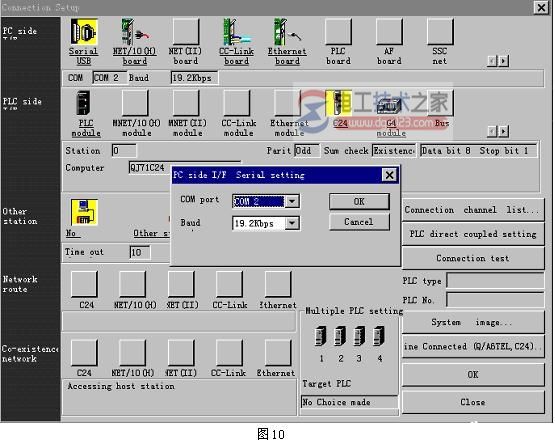555x445 pixels.
Task: Select the No other station icon
Action: click(84, 212)
